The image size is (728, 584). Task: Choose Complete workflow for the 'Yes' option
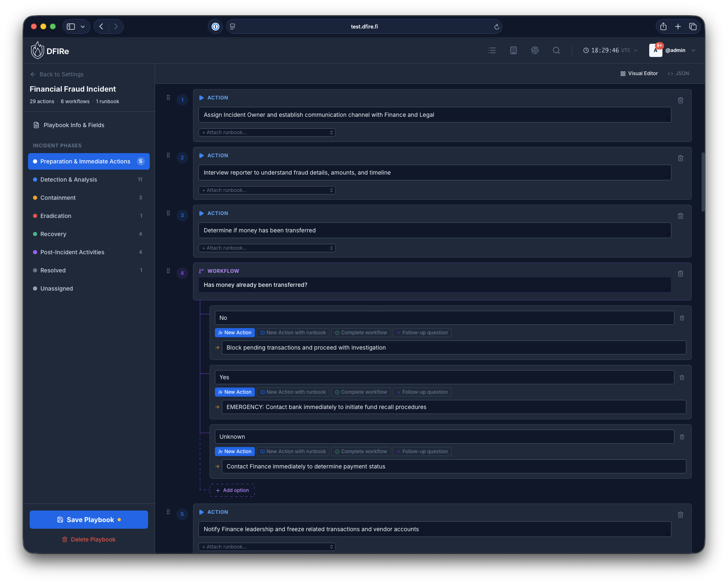pyautogui.click(x=361, y=392)
